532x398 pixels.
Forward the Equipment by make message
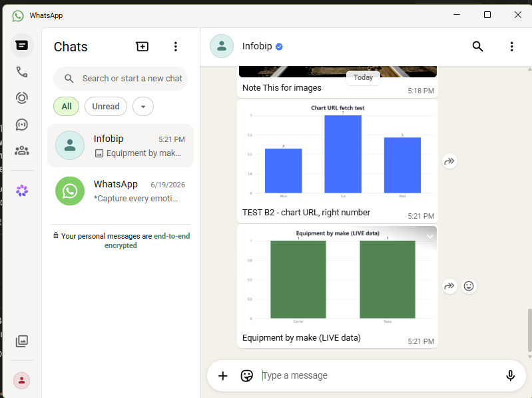pos(449,286)
